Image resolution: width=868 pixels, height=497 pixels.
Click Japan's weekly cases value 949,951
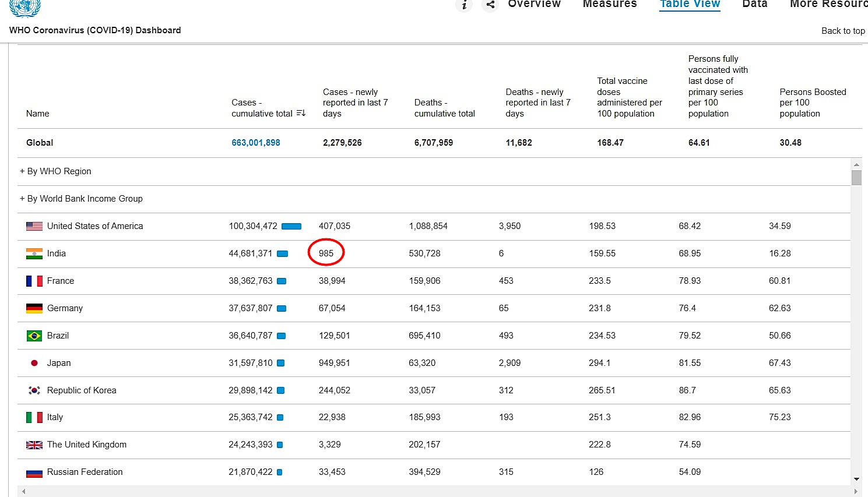[335, 363]
